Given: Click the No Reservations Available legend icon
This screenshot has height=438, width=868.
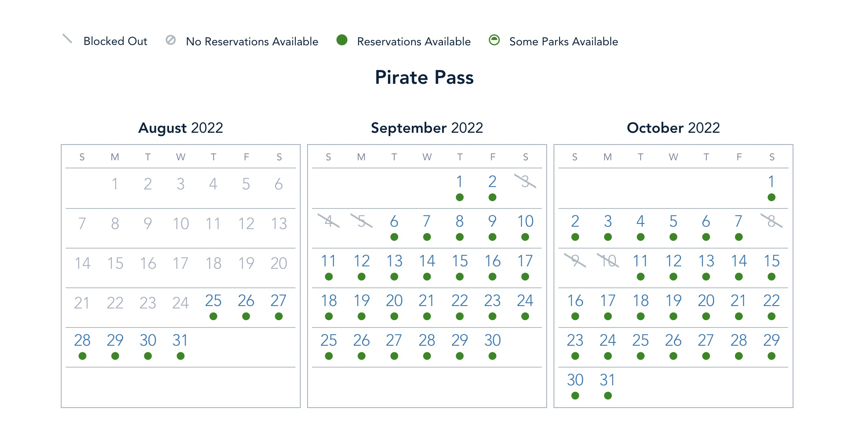Looking at the screenshot, I should point(171,40).
